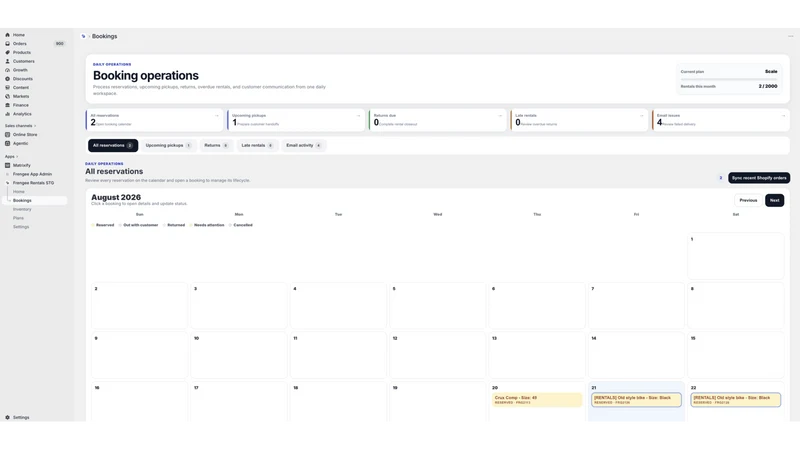Click arrow on Late rentals card
800x450 pixels.
point(641,115)
